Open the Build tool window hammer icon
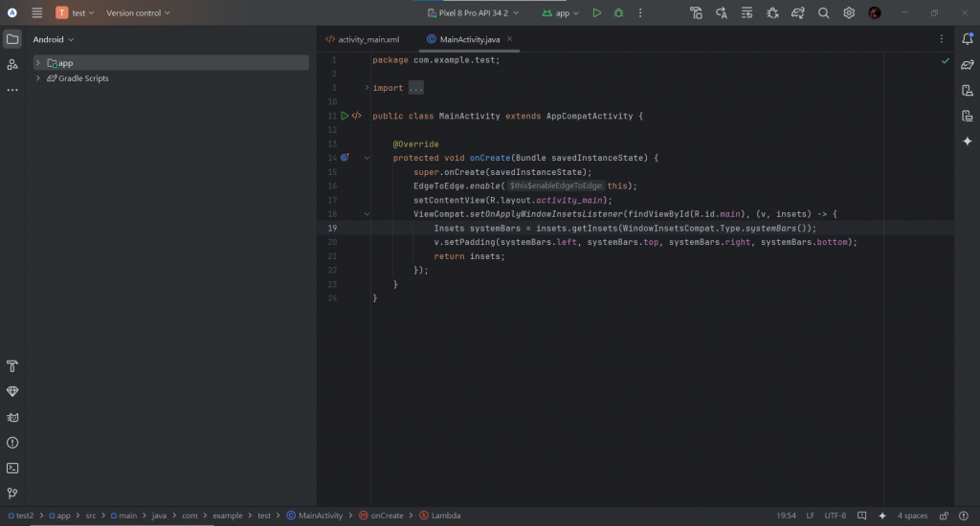Viewport: 980px width, 526px height. [x=12, y=366]
